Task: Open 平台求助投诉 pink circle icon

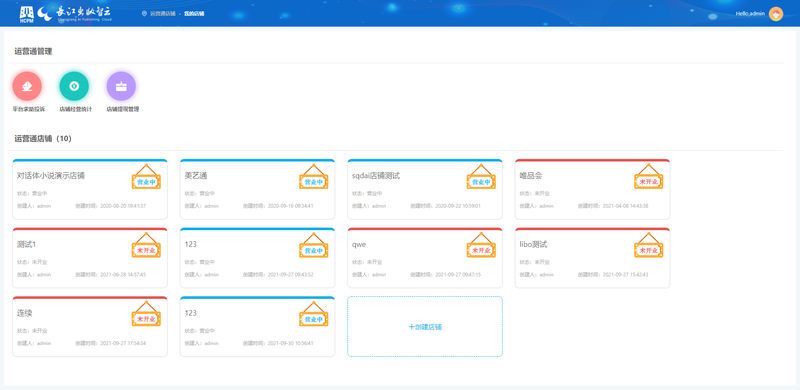Action: (x=27, y=86)
